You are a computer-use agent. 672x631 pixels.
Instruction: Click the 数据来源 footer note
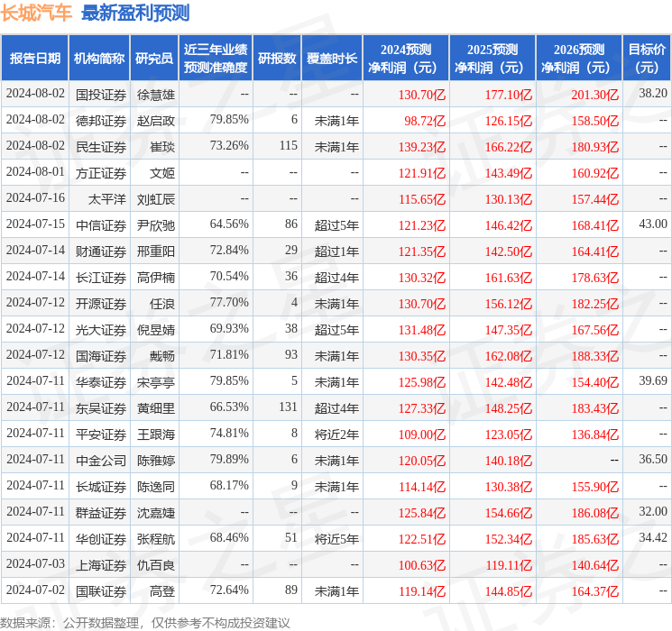(x=145, y=622)
